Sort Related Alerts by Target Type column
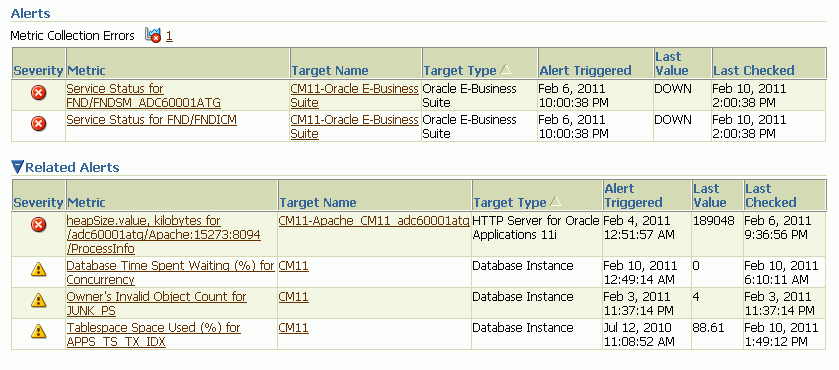The image size is (839, 370). 509,202
